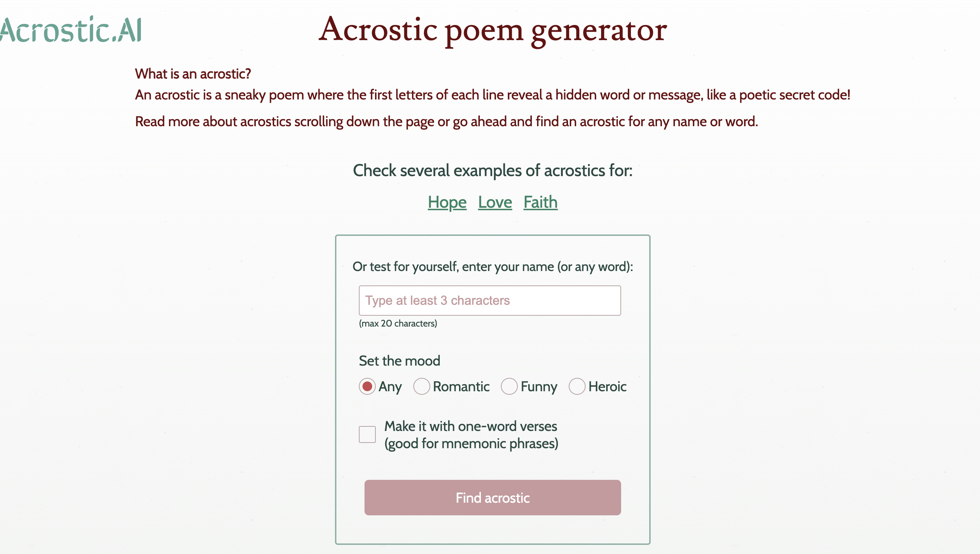Select the Romantic mood radio button

(421, 387)
